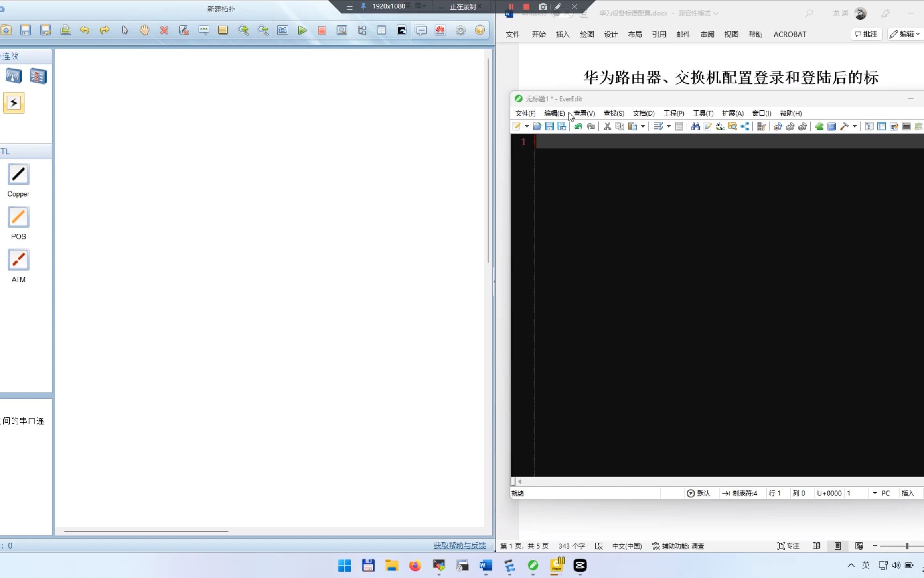Screen dimensions: 924x578
Task: Toggle Word focus mode 专注
Action: tap(788, 546)
